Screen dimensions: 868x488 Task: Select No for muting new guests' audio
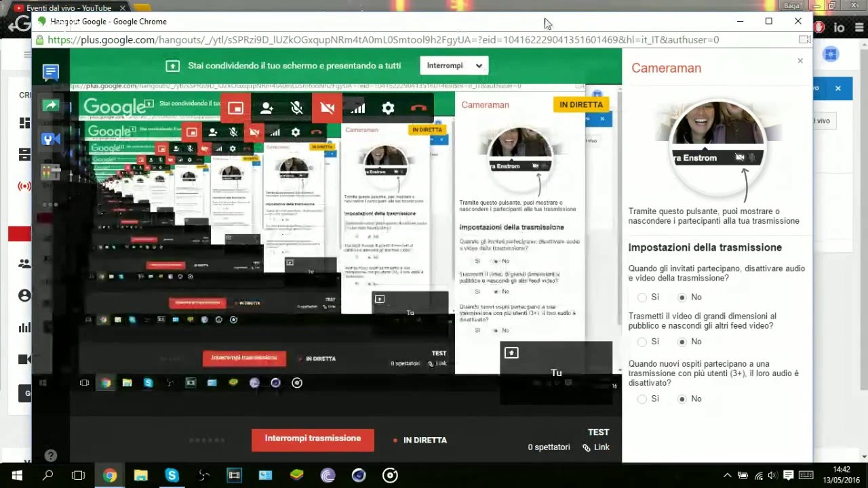682,399
